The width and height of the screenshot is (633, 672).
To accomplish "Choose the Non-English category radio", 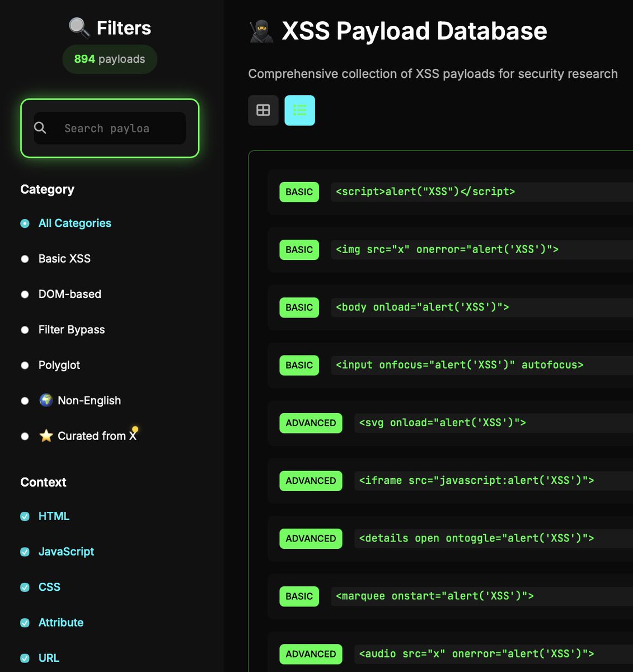I will (x=25, y=400).
